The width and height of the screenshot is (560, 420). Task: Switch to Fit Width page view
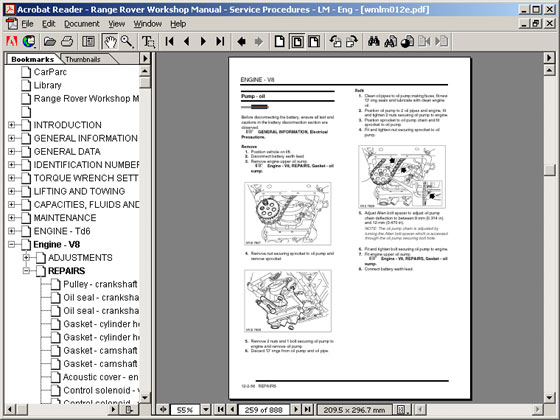pos(314,41)
